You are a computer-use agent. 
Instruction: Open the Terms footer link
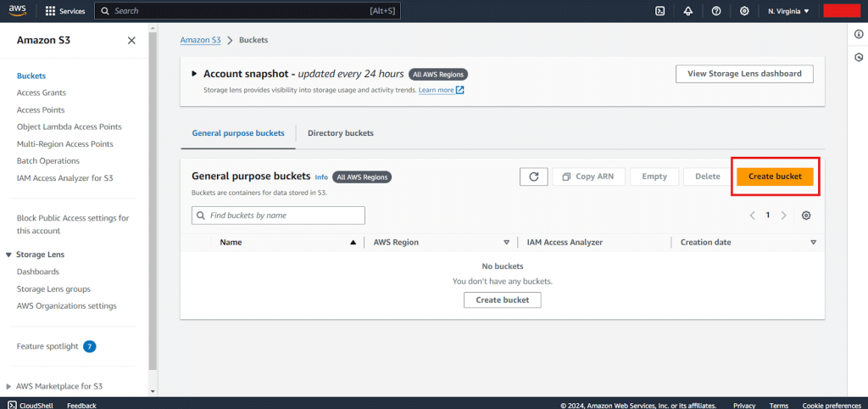[778, 405]
